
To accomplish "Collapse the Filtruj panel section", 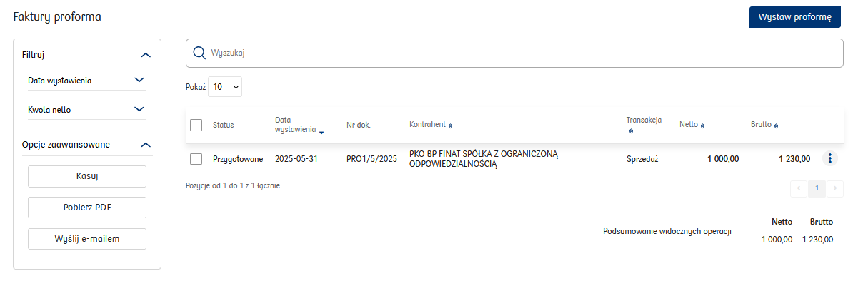I will point(146,54).
